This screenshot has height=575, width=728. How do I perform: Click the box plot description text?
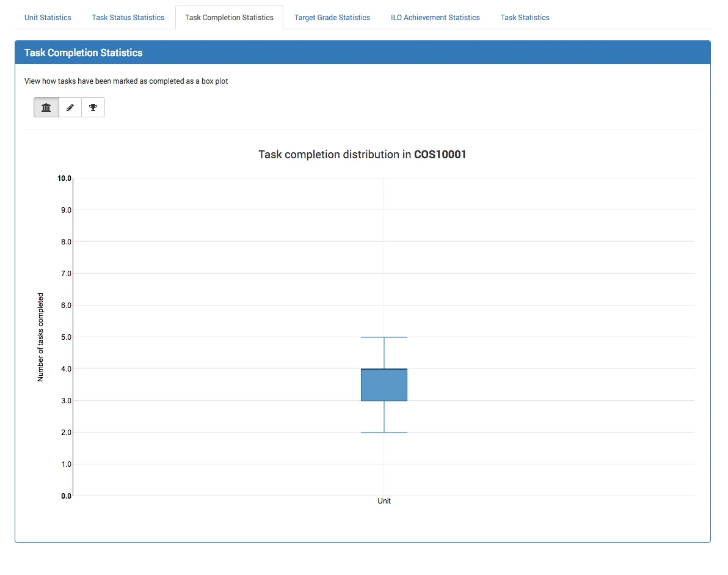point(126,81)
